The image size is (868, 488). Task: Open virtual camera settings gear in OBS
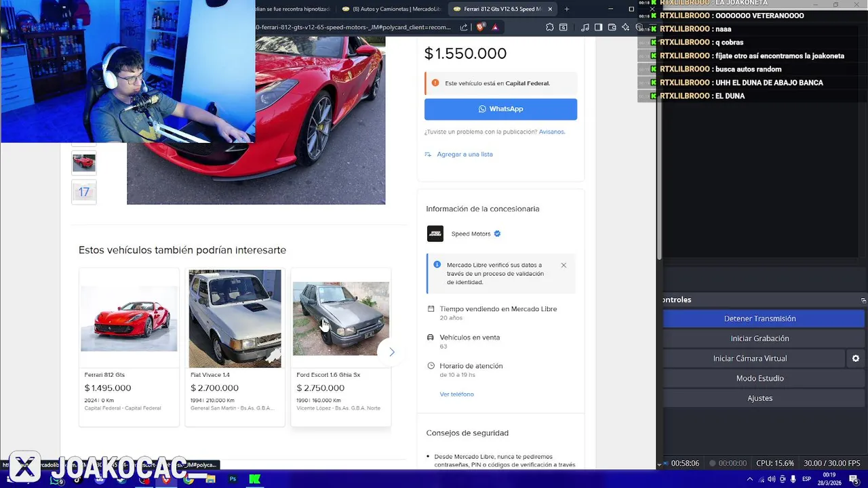pos(856,359)
